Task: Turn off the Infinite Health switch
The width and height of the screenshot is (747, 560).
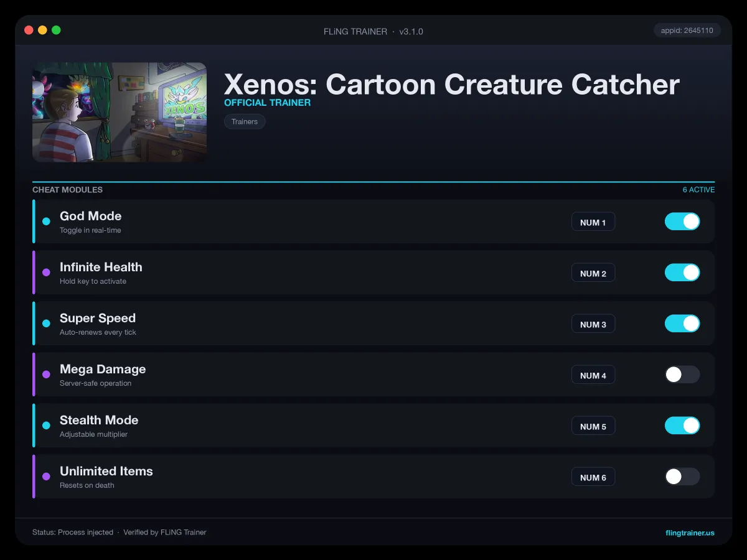Action: pyautogui.click(x=682, y=273)
